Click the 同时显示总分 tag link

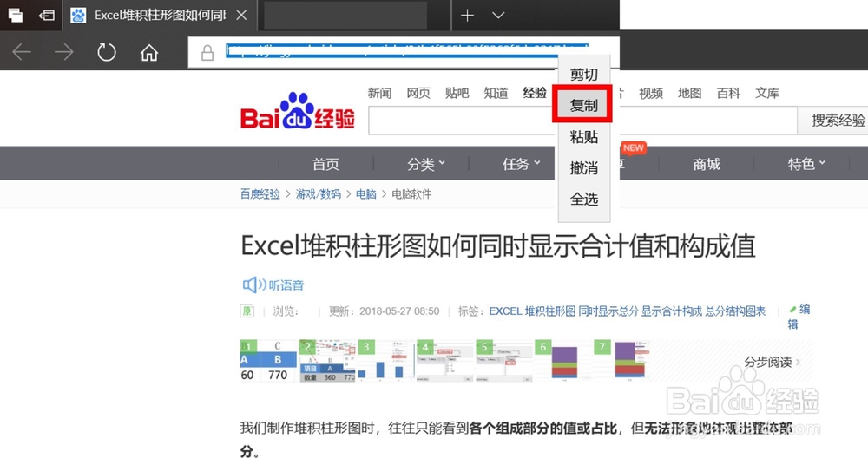click(608, 311)
